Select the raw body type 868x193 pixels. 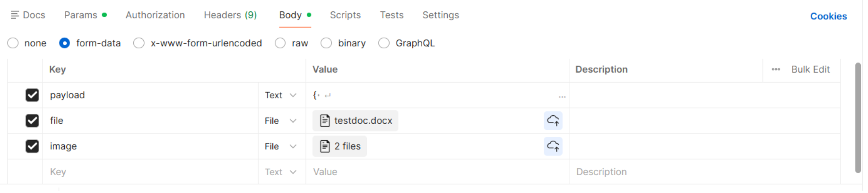[x=280, y=43]
